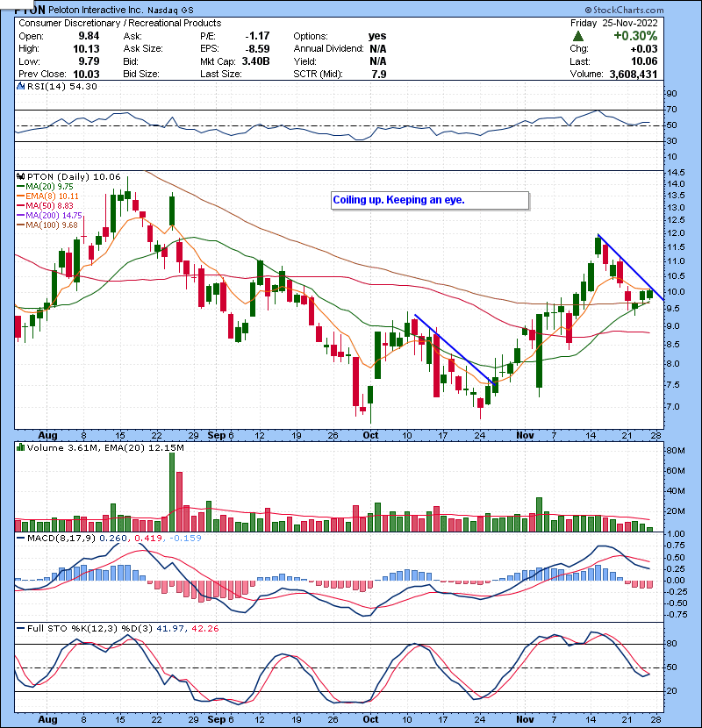Click the EPS value -8.59
Viewport: 702px width, 728px height.
(257, 49)
